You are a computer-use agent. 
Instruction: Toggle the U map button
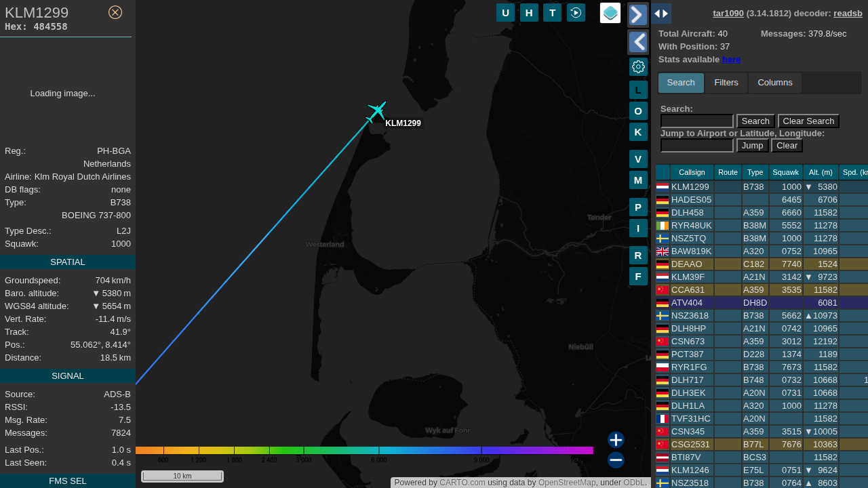click(x=505, y=12)
